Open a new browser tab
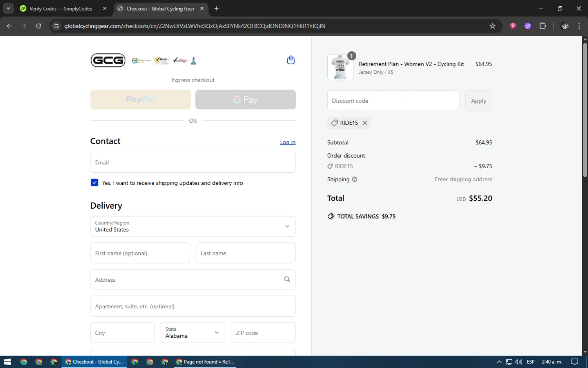 pyautogui.click(x=216, y=8)
